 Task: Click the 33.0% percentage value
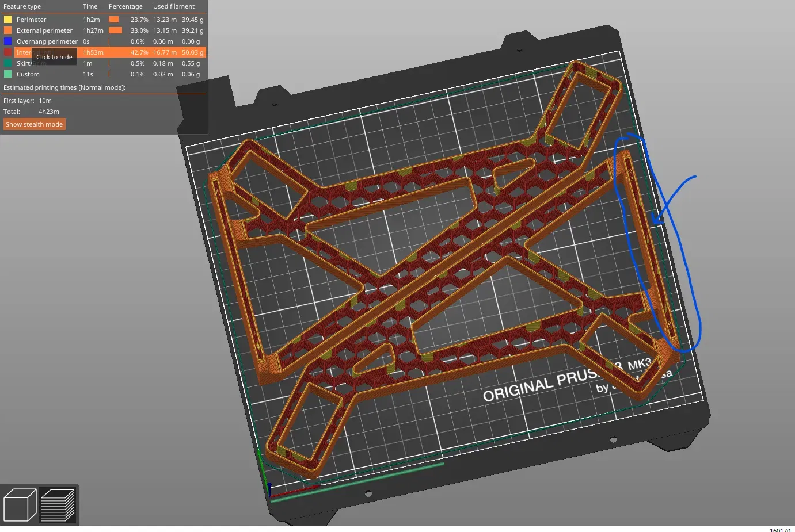(139, 30)
